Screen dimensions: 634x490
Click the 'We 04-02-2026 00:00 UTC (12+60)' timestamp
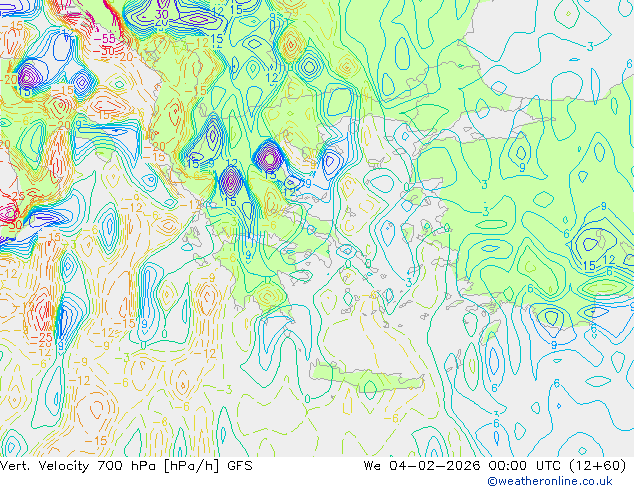495,466
